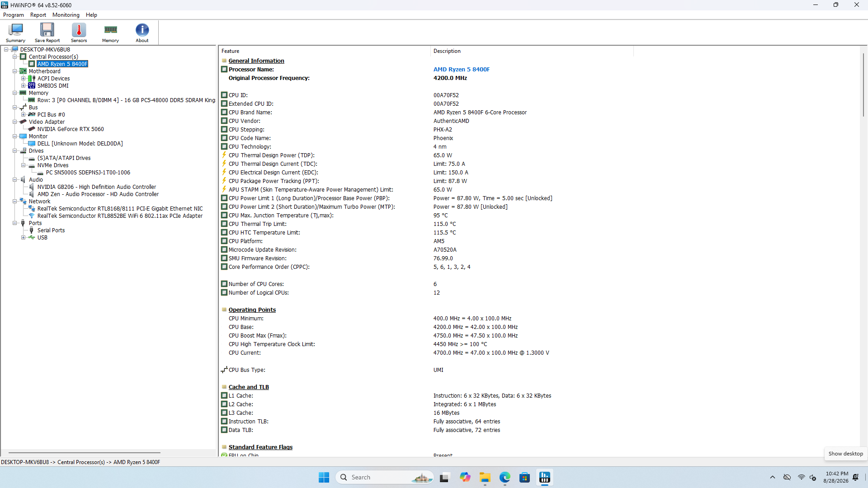Click the Operating Points section heading
Image resolution: width=868 pixels, height=488 pixels.
coord(252,310)
